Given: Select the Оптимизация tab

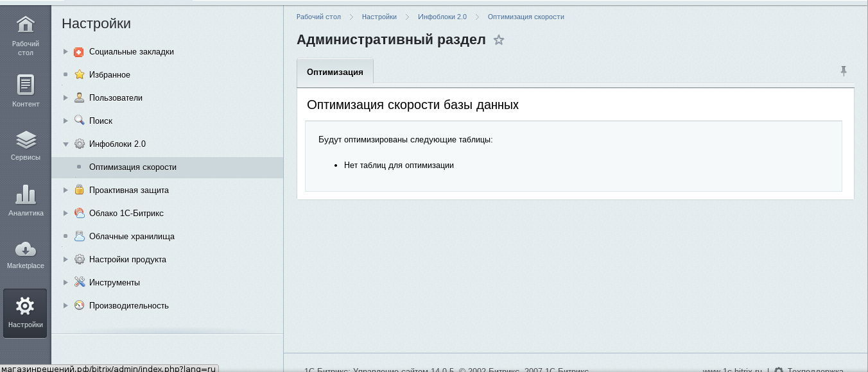Looking at the screenshot, I should 334,72.
